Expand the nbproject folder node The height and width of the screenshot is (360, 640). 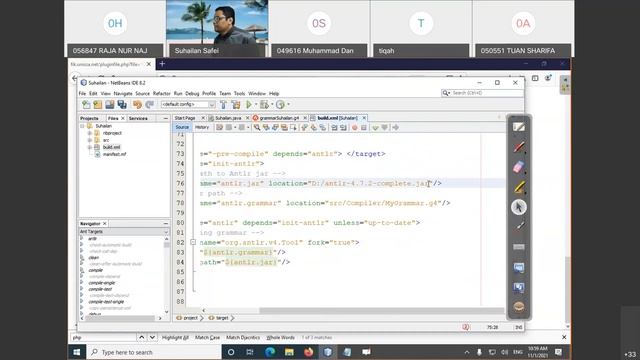coord(90,133)
